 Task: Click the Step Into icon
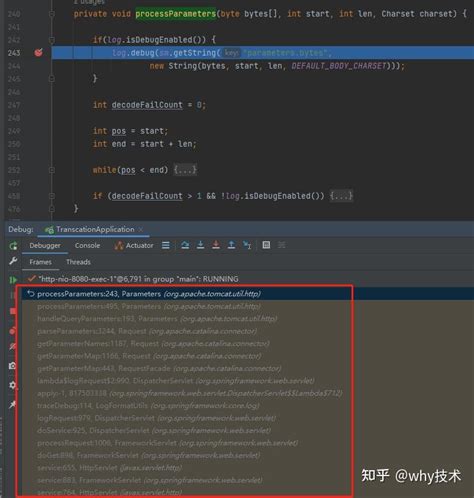coord(200,245)
